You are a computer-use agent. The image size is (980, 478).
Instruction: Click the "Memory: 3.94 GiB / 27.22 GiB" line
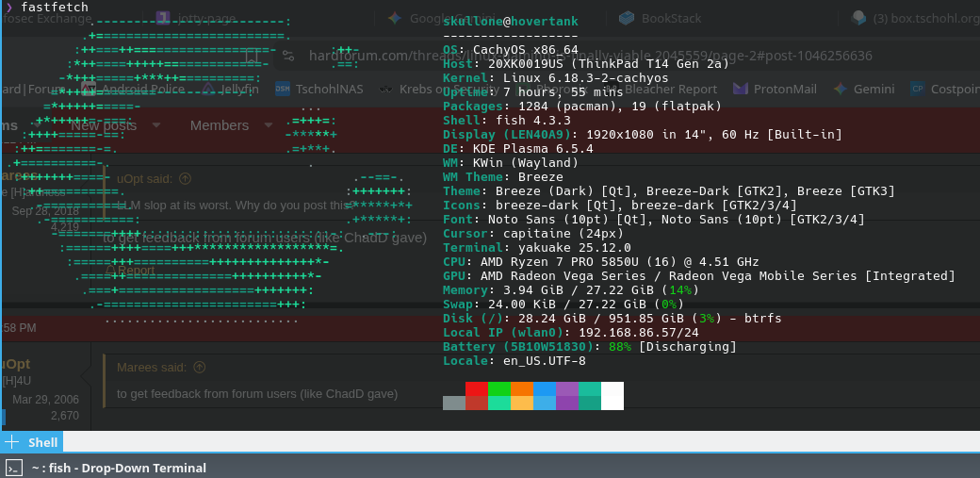coord(571,290)
